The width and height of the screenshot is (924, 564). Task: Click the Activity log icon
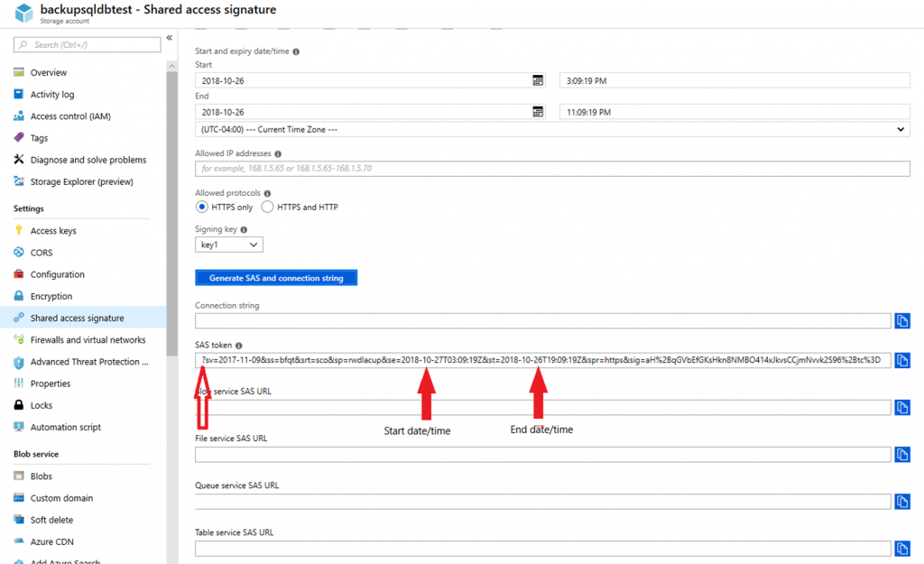point(19,94)
